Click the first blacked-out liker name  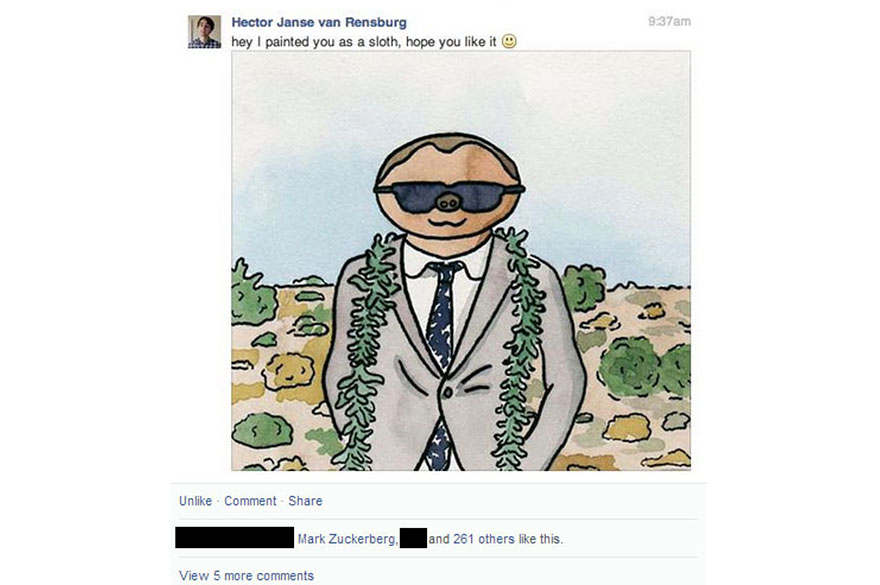tap(233, 538)
